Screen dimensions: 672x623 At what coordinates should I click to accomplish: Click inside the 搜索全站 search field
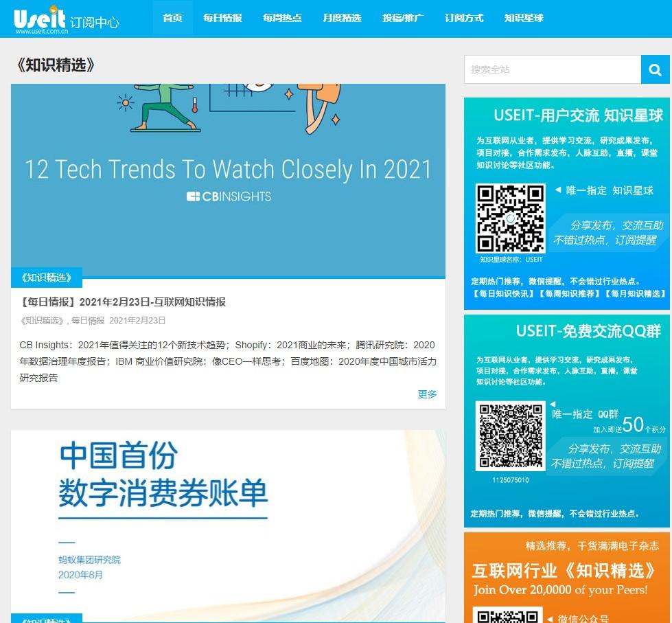(552, 69)
